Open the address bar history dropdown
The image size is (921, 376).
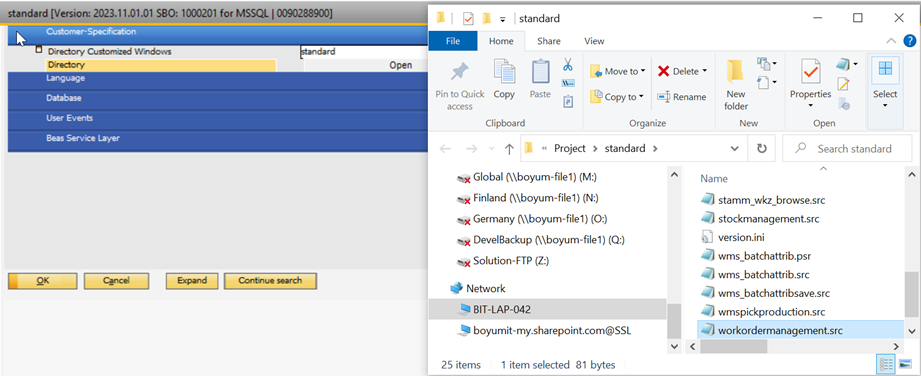pos(734,149)
